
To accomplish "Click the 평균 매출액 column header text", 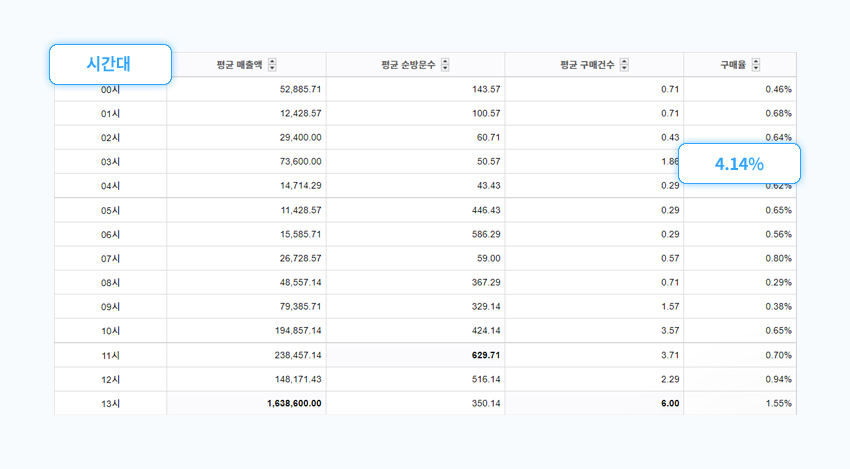I will point(239,65).
